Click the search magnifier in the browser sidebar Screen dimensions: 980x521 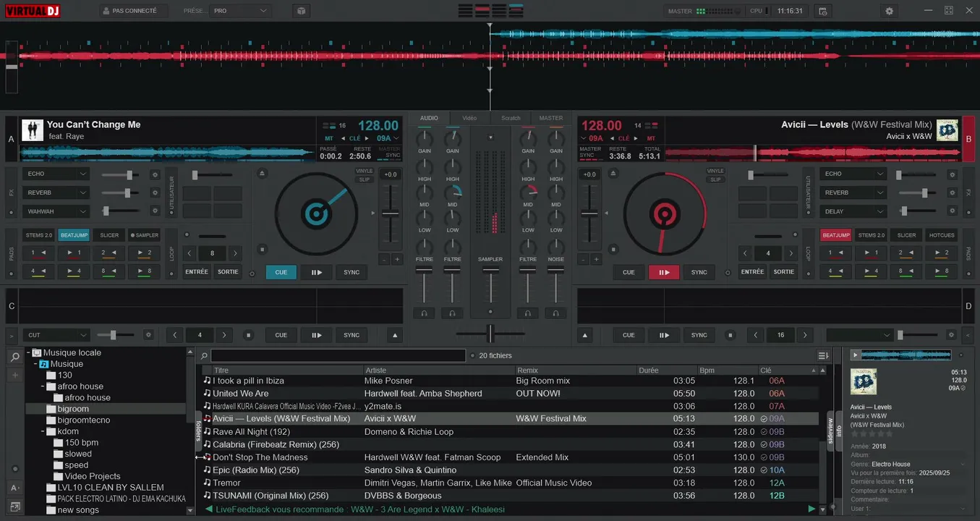point(14,357)
